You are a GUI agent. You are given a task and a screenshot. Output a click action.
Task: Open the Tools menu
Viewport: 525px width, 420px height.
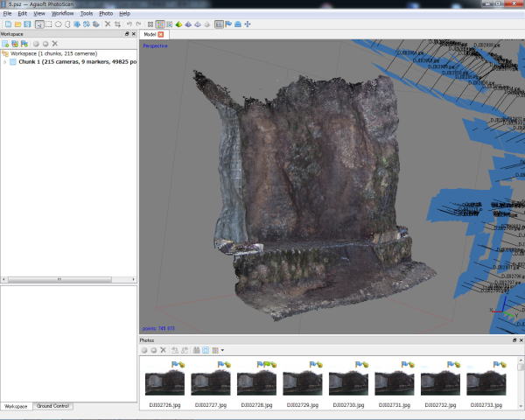87,13
